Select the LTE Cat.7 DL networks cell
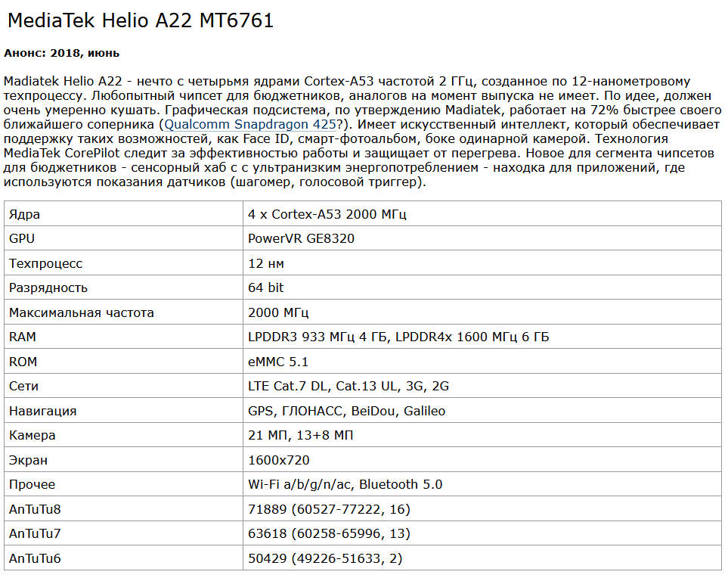Screen dimensions: 728x578 (349, 387)
